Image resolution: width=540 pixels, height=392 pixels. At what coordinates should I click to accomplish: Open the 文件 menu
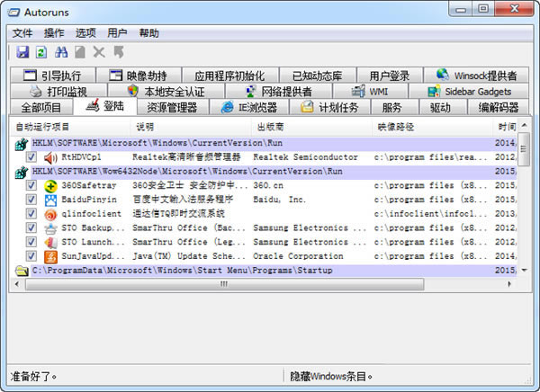[x=22, y=33]
